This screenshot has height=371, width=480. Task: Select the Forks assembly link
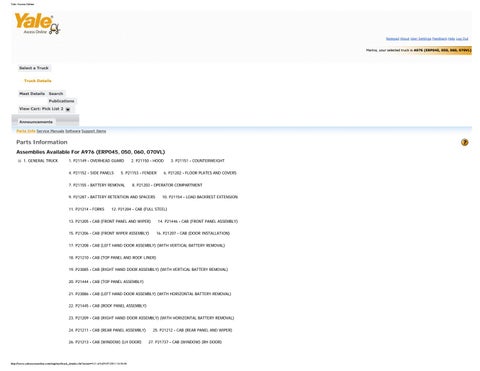coord(86,209)
